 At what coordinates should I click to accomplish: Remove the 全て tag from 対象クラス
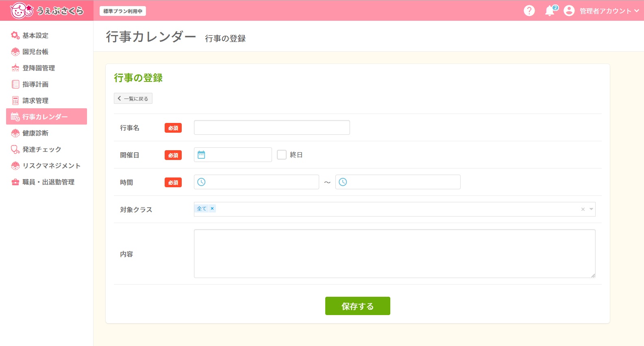point(212,208)
